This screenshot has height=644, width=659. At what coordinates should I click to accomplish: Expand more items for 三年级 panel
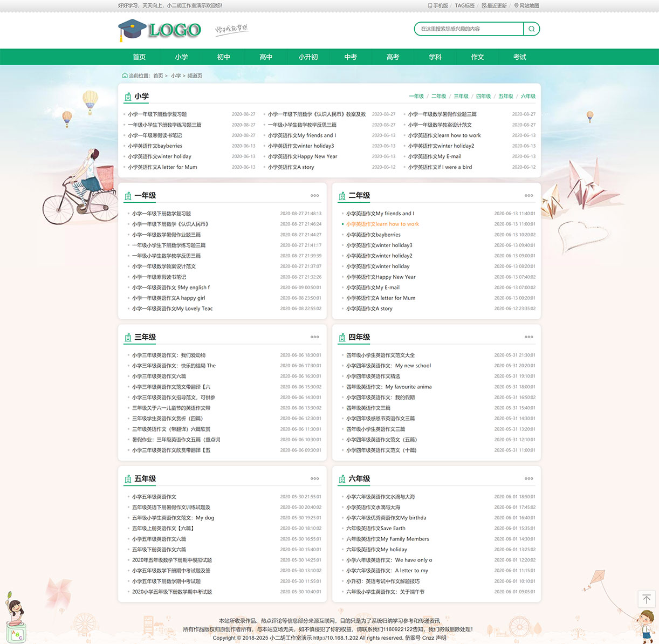(314, 337)
